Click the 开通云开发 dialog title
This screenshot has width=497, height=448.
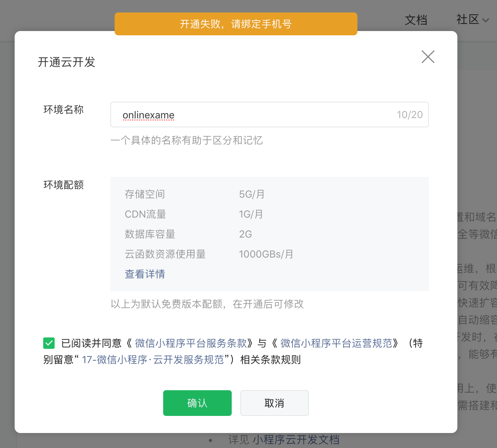click(x=66, y=62)
